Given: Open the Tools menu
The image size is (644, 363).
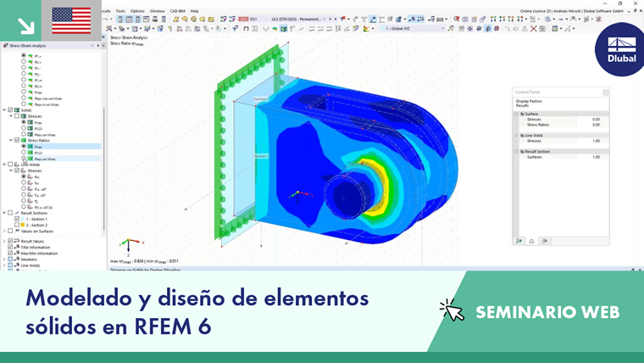Looking at the screenshot, I should click(x=120, y=11).
